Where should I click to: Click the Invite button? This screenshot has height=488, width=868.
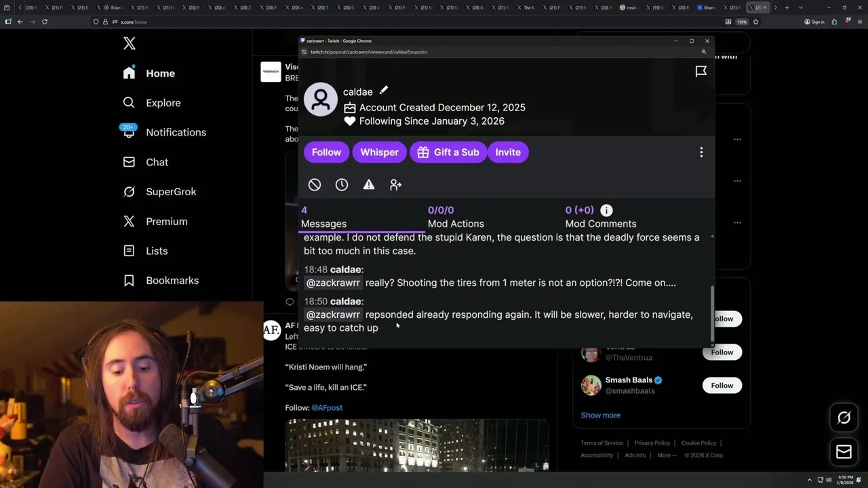[508, 152]
